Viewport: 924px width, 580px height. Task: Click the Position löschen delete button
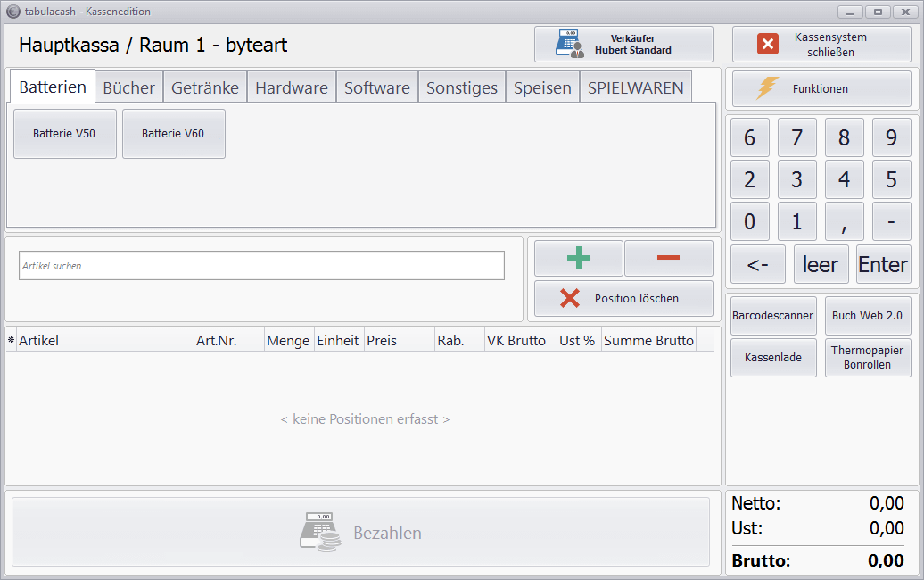click(x=623, y=299)
